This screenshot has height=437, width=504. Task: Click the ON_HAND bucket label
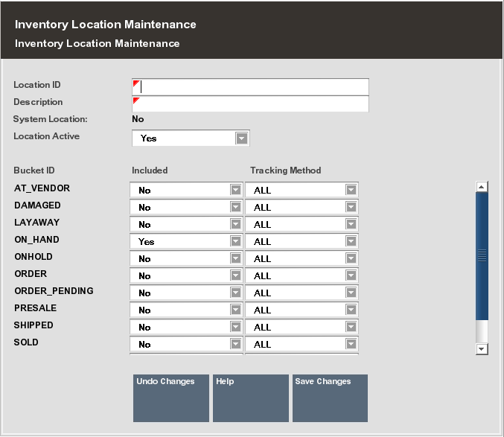36,240
